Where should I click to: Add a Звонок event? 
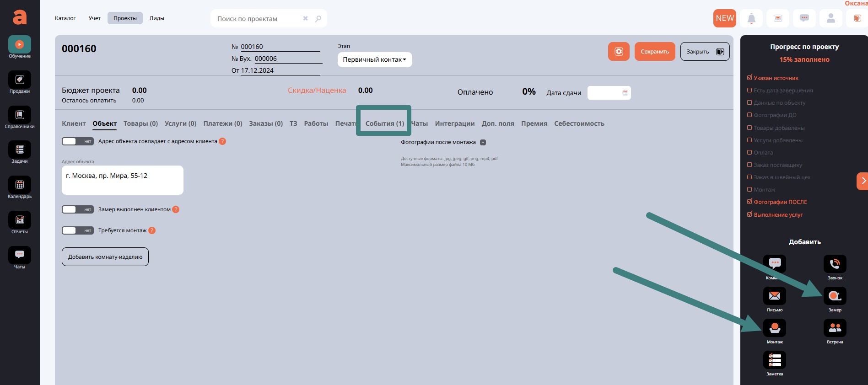tap(835, 264)
